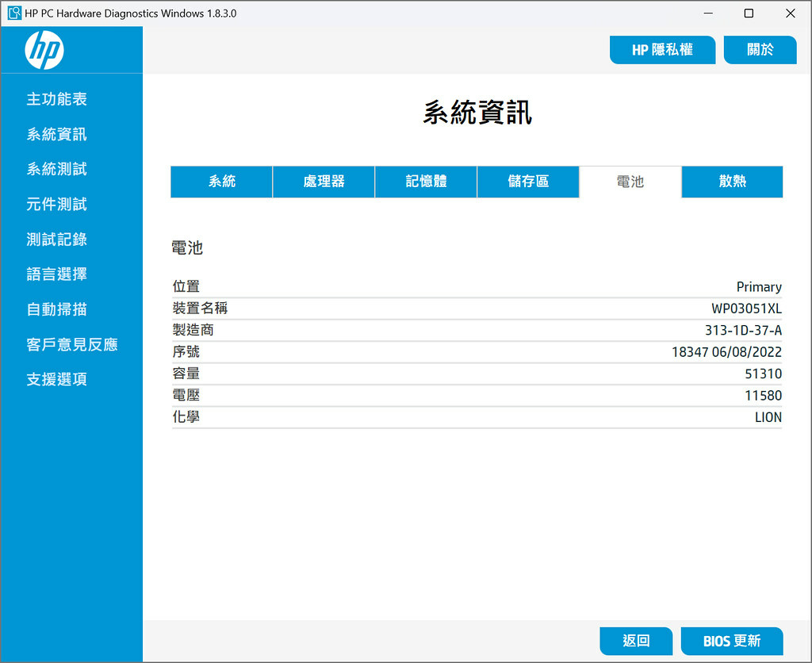812x663 pixels.
Task: Click the voltage value 11580
Action: [x=764, y=396]
